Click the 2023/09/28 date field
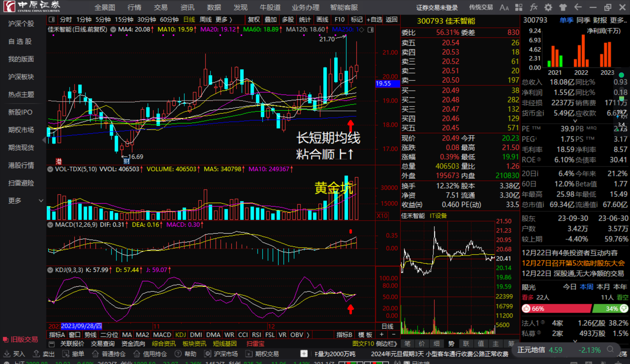The image size is (630, 364). coord(81,326)
